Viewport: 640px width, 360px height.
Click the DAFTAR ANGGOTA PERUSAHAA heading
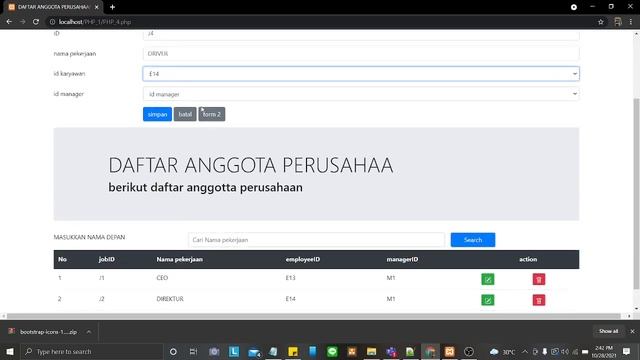[x=251, y=165]
